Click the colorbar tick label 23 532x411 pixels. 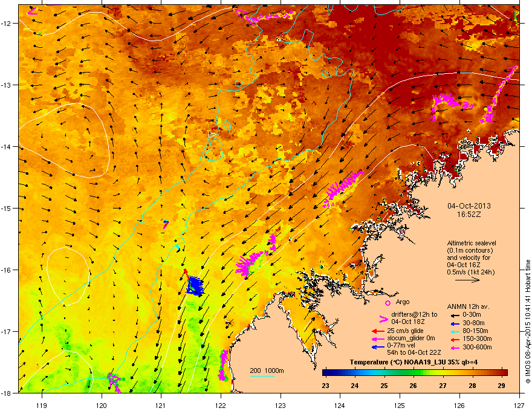325,386
